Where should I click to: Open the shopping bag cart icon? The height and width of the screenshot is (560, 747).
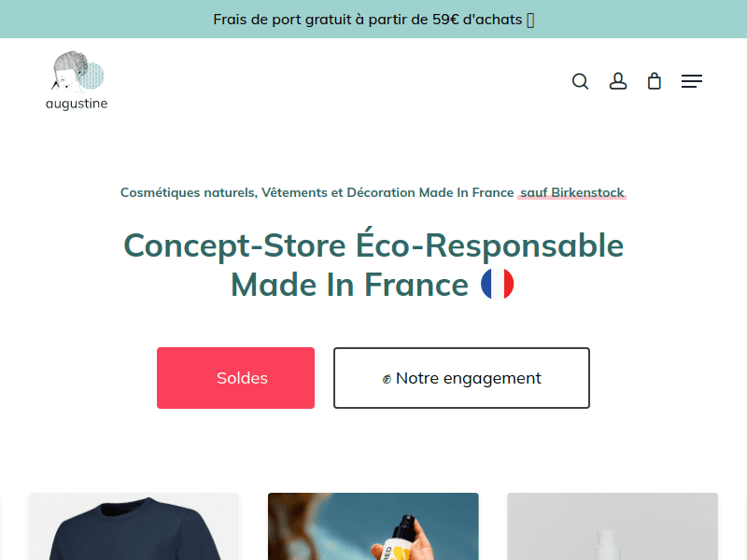coord(655,81)
